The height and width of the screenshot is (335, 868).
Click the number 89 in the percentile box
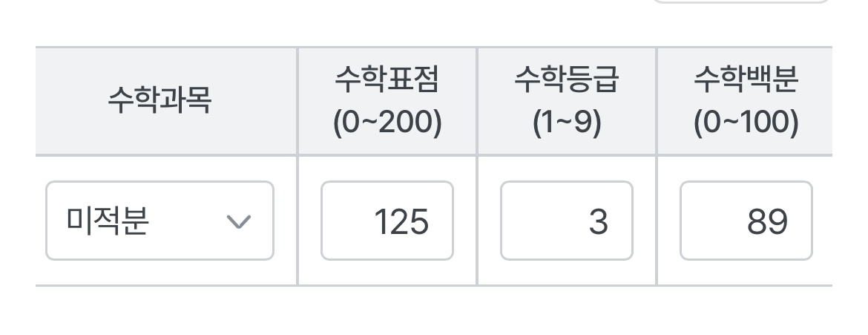click(x=767, y=221)
